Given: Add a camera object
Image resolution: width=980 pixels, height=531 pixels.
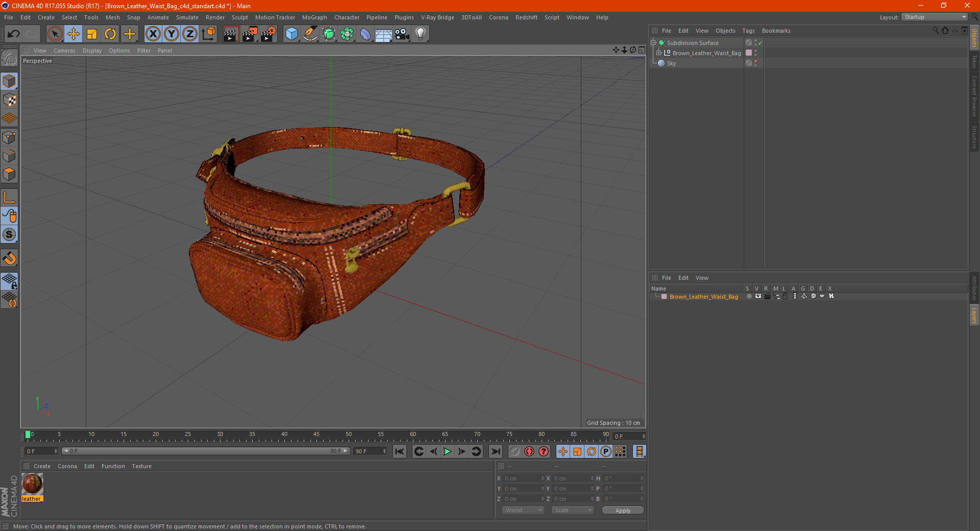Looking at the screenshot, I should pyautogui.click(x=402, y=34).
